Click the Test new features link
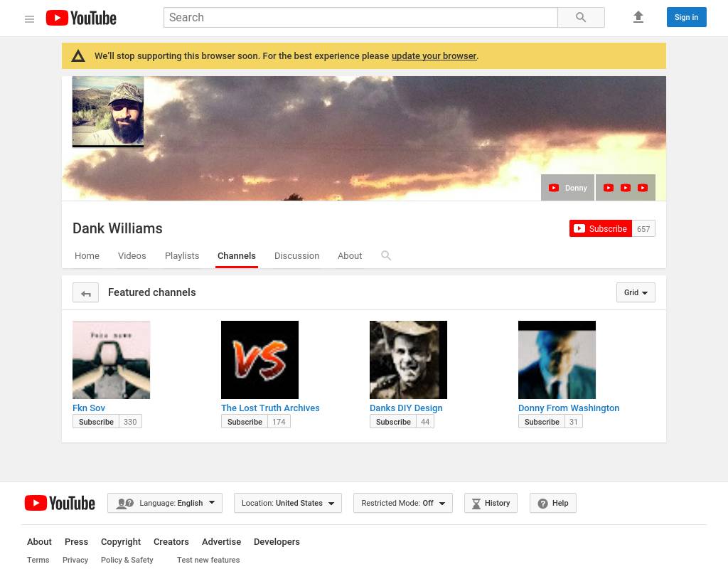 [x=208, y=560]
